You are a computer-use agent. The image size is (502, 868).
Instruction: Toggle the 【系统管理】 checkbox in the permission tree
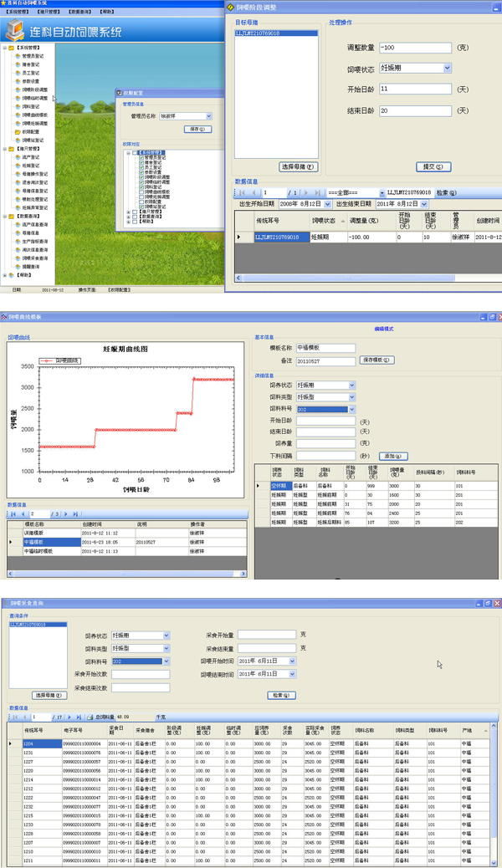coord(135,151)
